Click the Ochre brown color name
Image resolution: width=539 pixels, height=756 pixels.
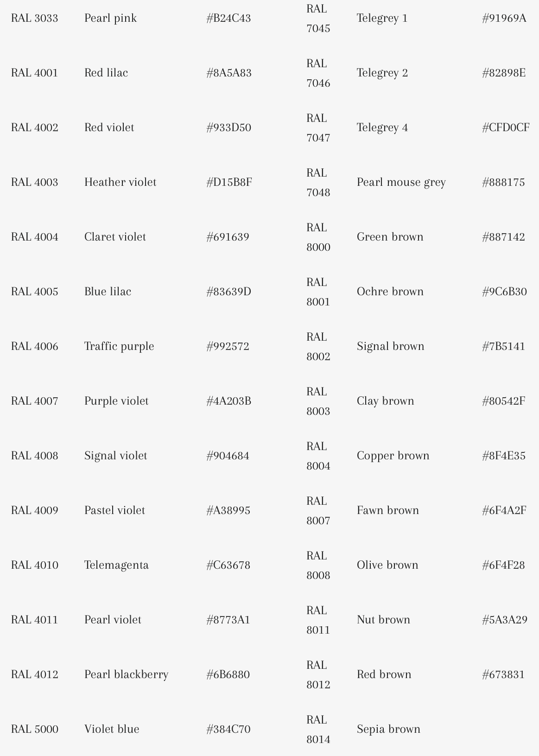pyautogui.click(x=390, y=292)
